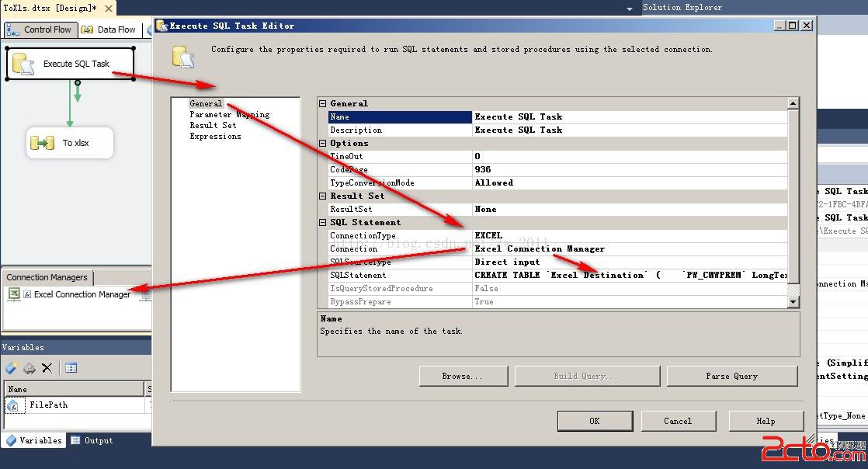Click the FilePath variable row icon
The height and width of the screenshot is (469, 868).
coord(12,405)
